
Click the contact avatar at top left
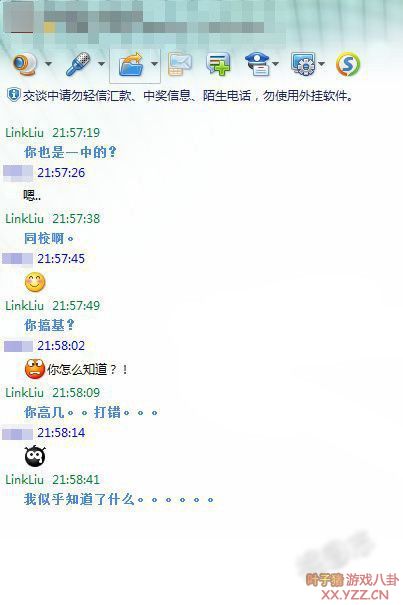(x=19, y=18)
